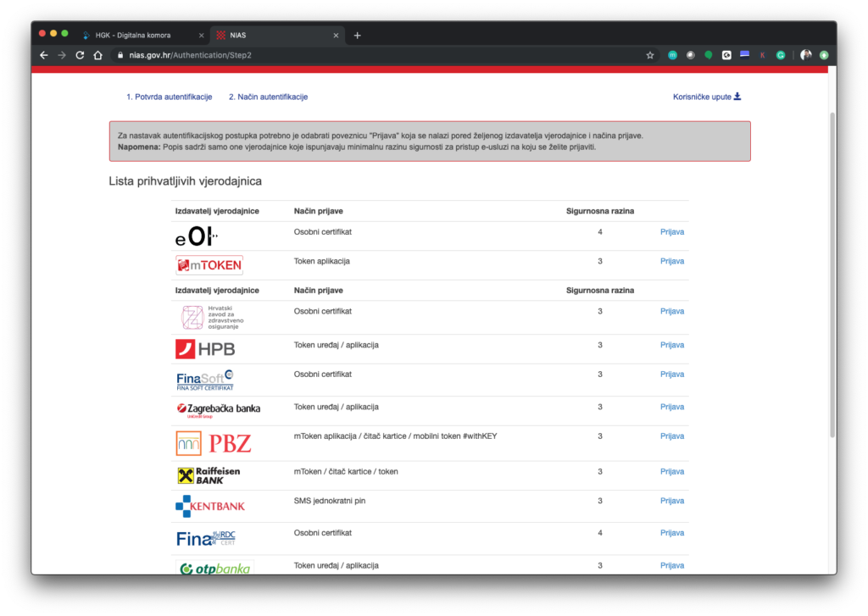Image resolution: width=868 pixels, height=616 pixels.
Task: Click the Raiffeisen Bank logo
Action: pyautogui.click(x=209, y=475)
